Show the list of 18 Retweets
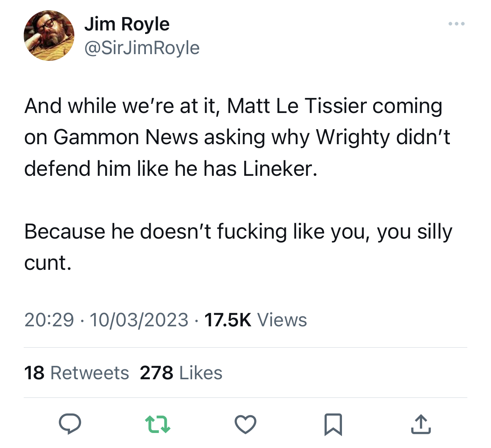The height and width of the screenshot is (448, 491). (x=77, y=373)
